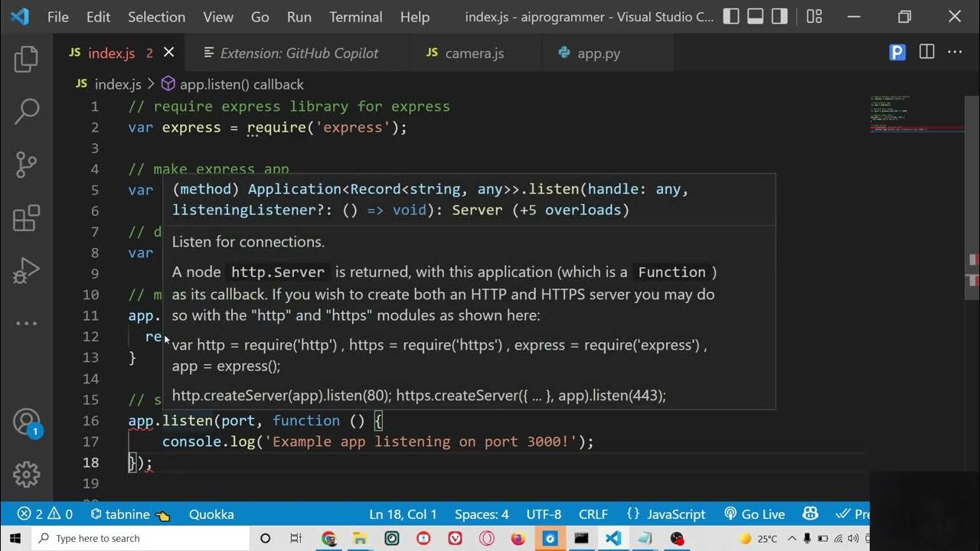Open the Spaces: 4 indentation selector
The width and height of the screenshot is (980, 551).
[482, 514]
